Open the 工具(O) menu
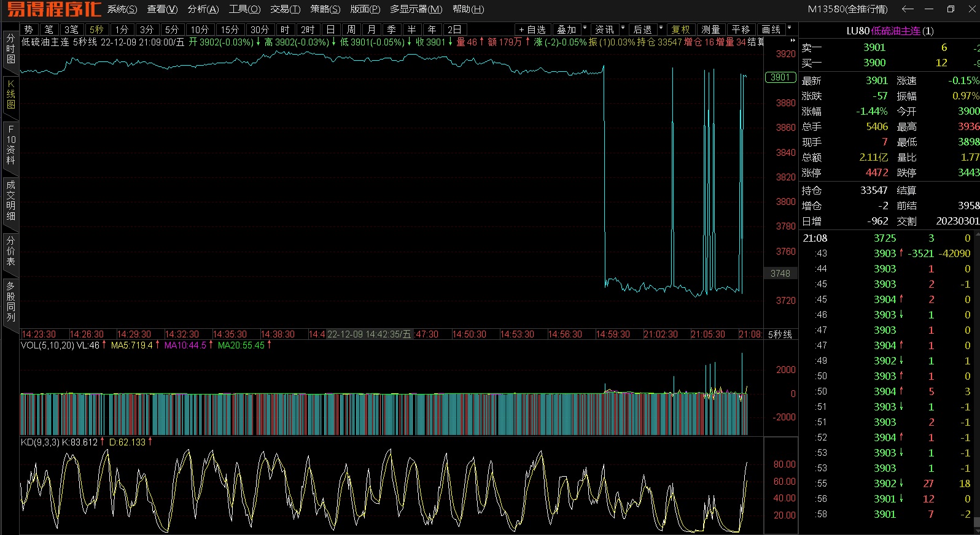Image resolution: width=980 pixels, height=535 pixels. pyautogui.click(x=244, y=9)
